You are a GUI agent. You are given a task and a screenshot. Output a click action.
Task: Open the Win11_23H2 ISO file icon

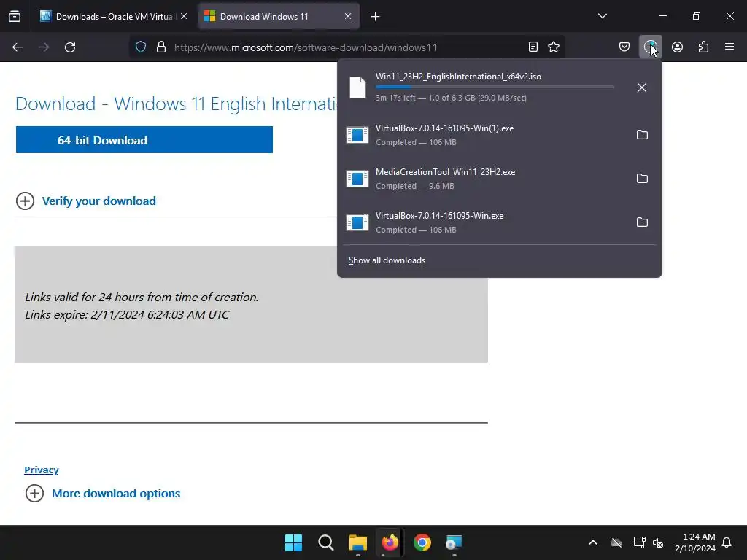tap(357, 87)
